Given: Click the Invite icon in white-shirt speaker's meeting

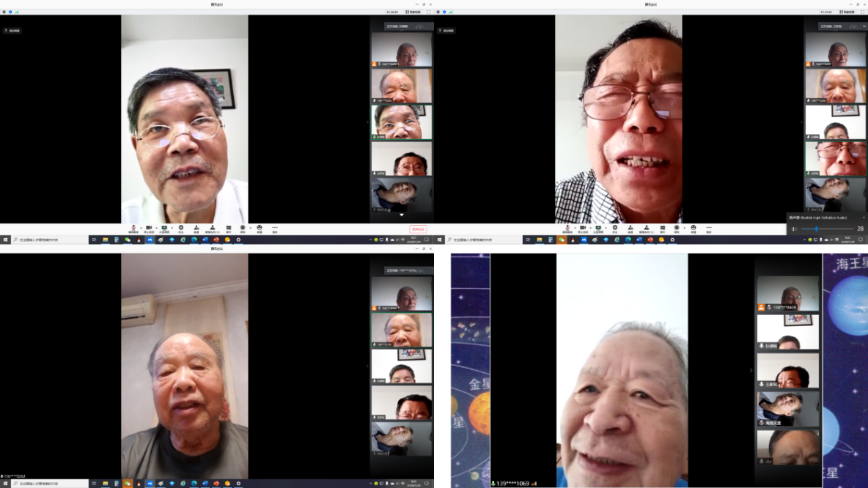Looking at the screenshot, I should click(196, 229).
